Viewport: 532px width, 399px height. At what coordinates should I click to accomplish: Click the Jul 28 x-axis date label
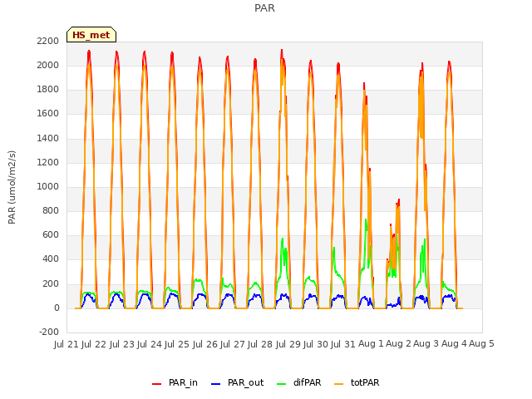260,344
